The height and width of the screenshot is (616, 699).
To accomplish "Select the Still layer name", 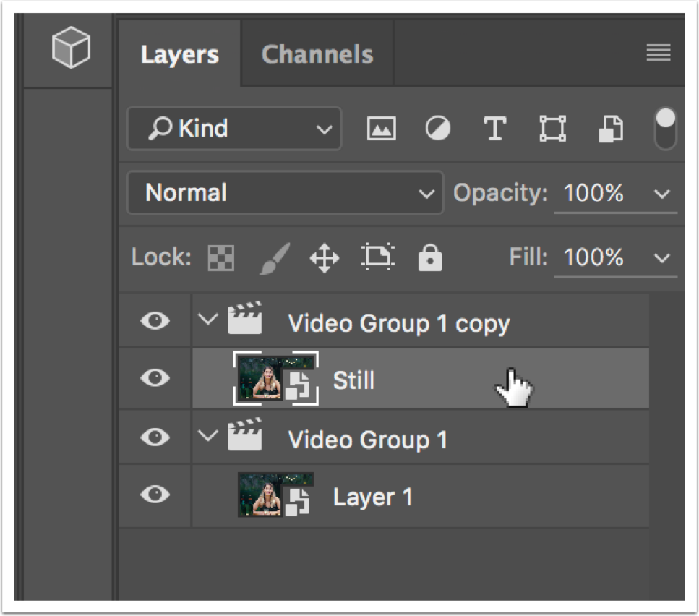I will (x=354, y=380).
